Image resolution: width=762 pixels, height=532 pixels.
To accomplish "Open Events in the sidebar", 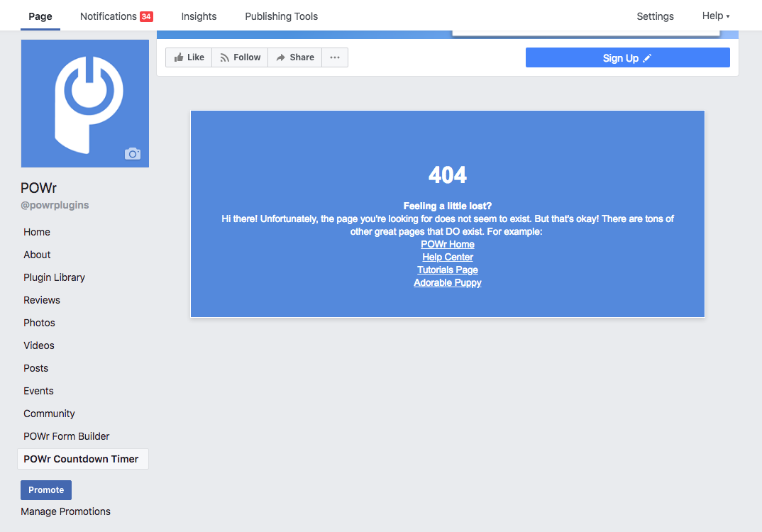I will pos(38,391).
